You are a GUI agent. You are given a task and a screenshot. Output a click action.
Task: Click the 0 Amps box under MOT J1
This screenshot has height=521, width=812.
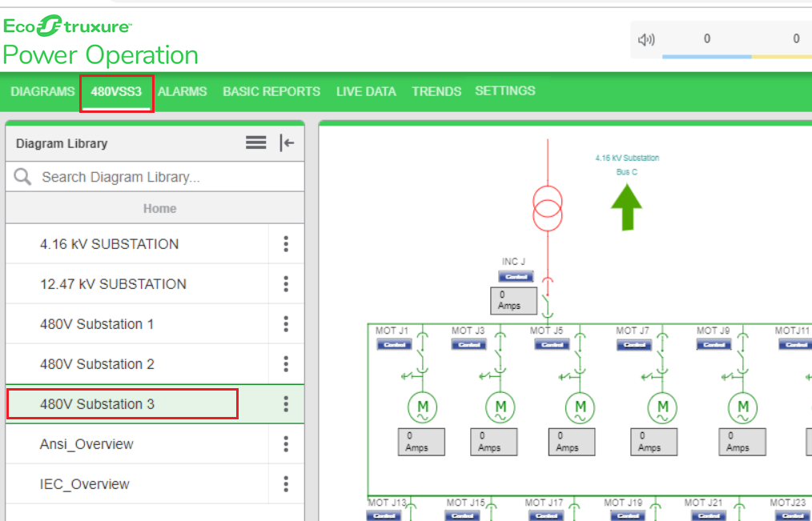point(421,442)
